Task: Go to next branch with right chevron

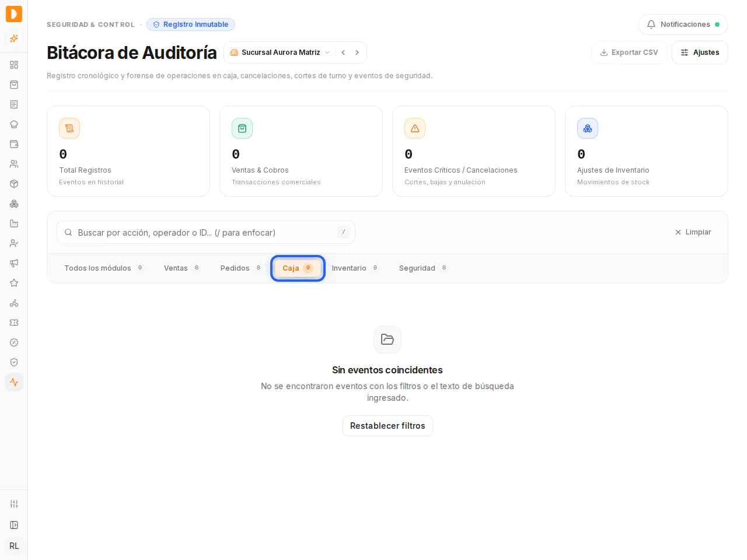Action: click(357, 52)
